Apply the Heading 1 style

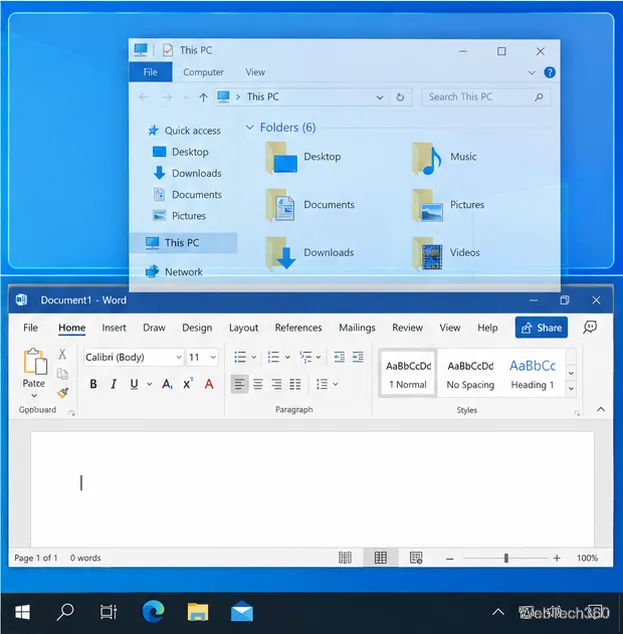tap(532, 374)
